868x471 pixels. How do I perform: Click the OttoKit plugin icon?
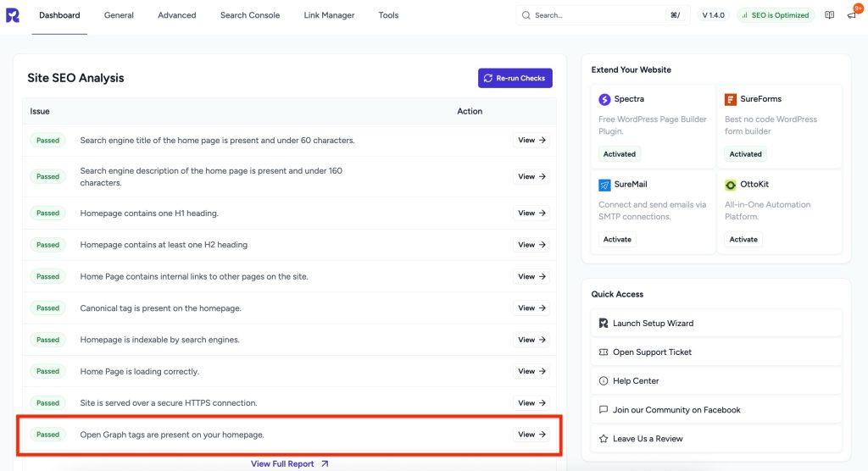point(731,185)
